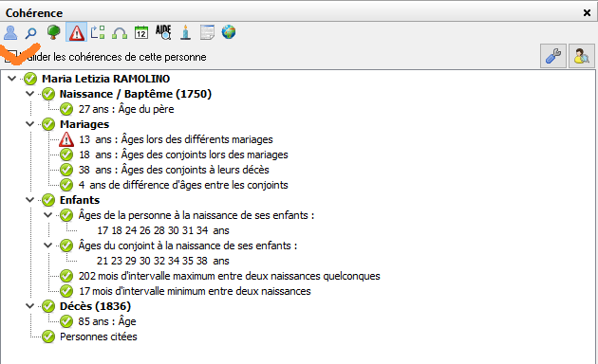
Task: Select Âges du conjoint à la naissance row
Action: click(x=188, y=246)
